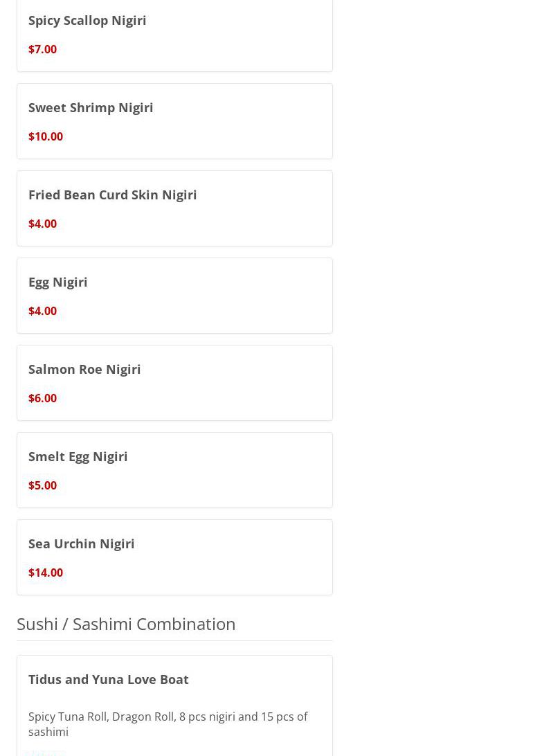This screenshot has width=533, height=756.
Task: Add Egg Nigiri by clicking its name
Action: [x=58, y=282]
